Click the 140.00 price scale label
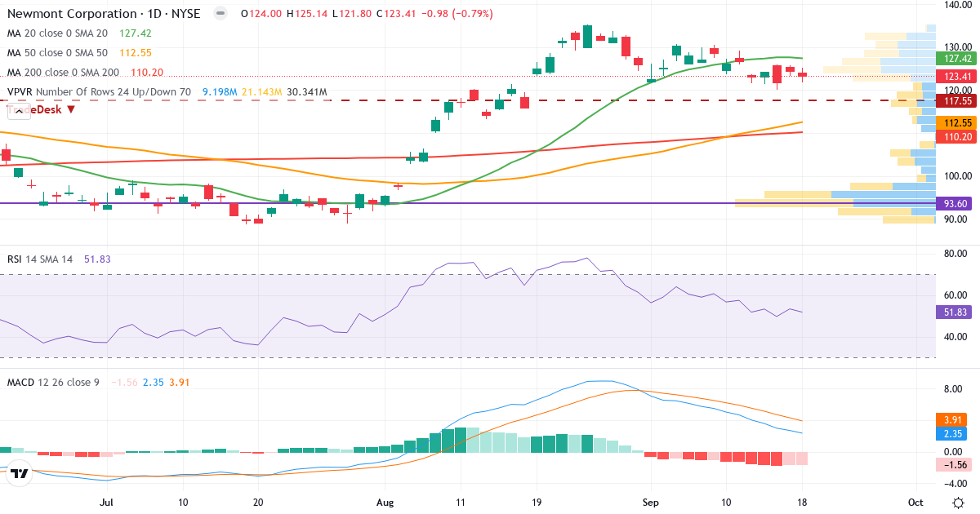The width and height of the screenshot is (980, 514). coord(956,5)
